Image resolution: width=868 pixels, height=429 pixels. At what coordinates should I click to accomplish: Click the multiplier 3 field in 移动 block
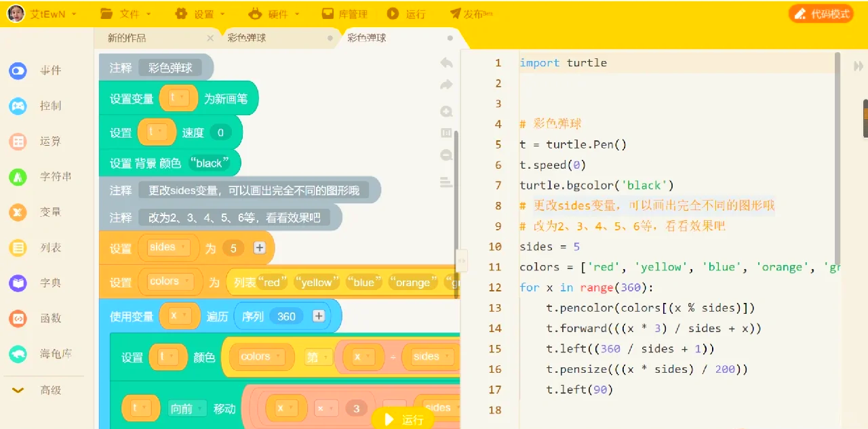tap(356, 409)
